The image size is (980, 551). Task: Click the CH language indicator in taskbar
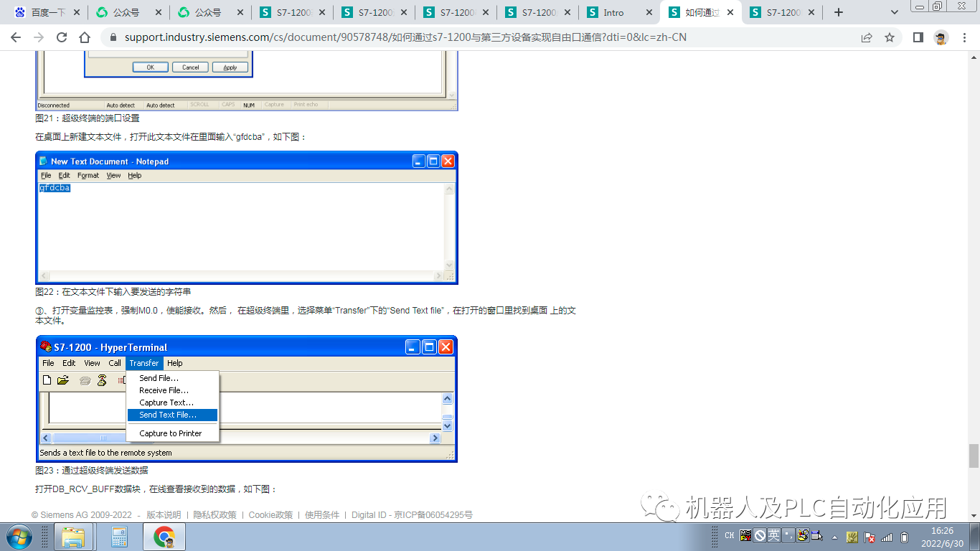(729, 536)
